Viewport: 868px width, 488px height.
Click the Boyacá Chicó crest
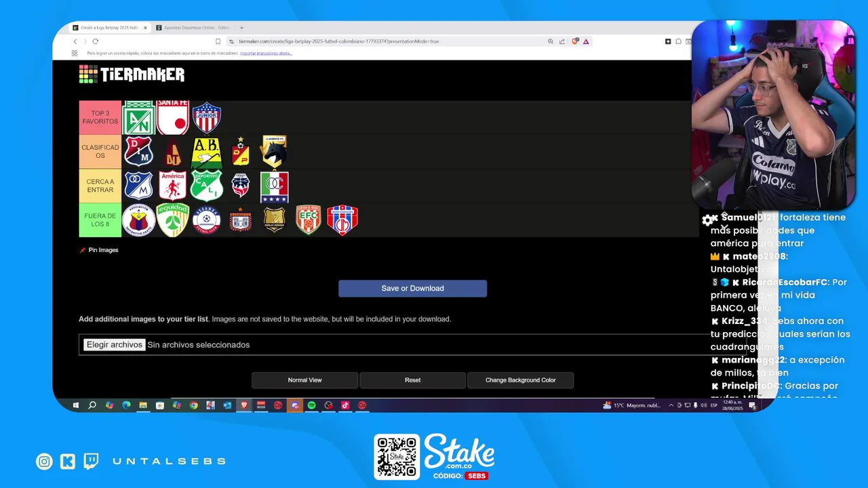pyautogui.click(x=240, y=220)
